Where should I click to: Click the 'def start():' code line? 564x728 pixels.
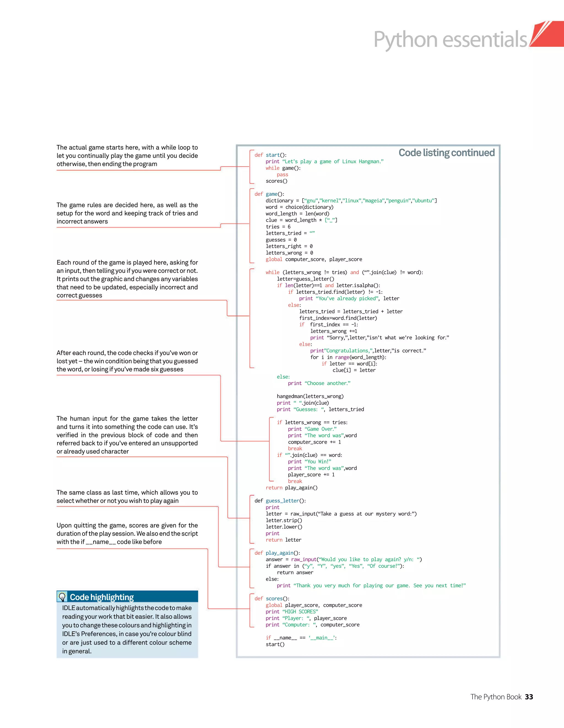tap(270, 155)
